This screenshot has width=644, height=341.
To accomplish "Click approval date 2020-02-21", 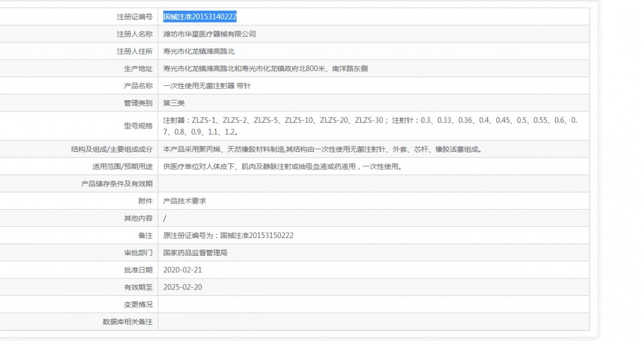I will pyautogui.click(x=183, y=270).
